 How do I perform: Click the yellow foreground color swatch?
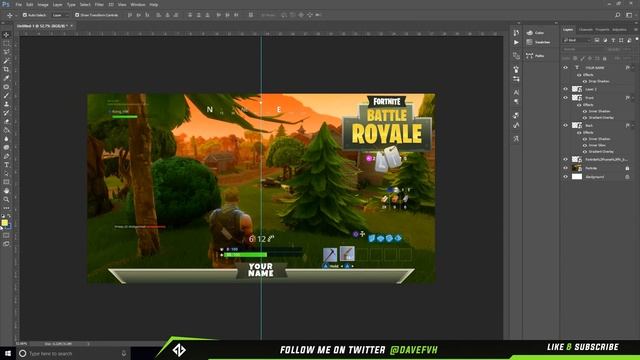[x=4, y=222]
